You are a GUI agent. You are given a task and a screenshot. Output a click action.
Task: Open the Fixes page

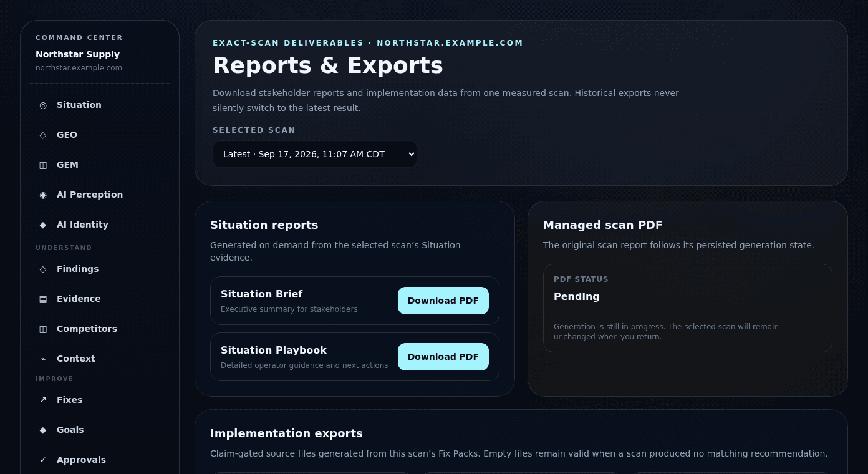[100, 400]
